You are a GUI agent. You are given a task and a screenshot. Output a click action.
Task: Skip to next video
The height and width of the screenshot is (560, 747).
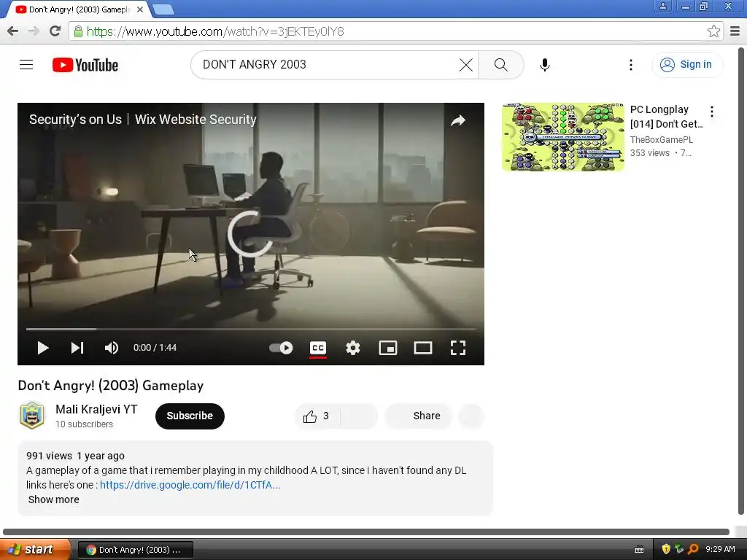[77, 348]
